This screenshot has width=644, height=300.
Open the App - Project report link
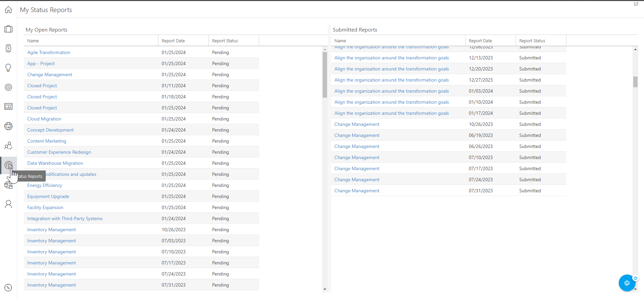[41, 63]
